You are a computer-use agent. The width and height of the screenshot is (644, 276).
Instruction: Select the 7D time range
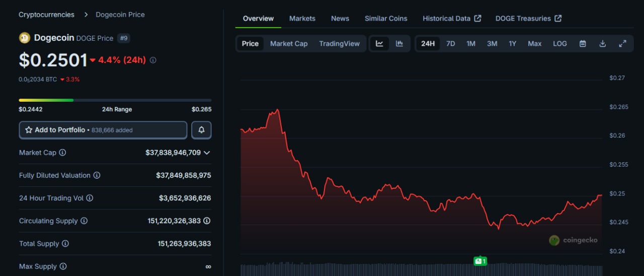pyautogui.click(x=450, y=44)
